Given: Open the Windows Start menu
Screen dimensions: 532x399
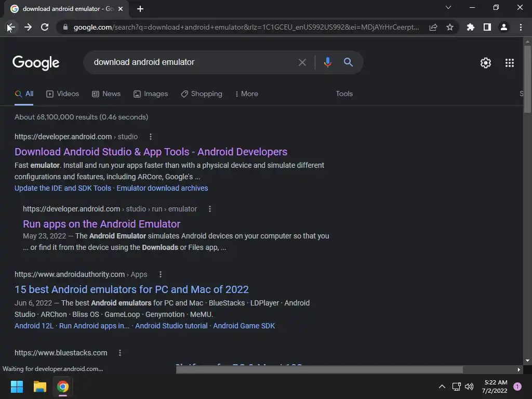Looking at the screenshot, I should tap(17, 387).
